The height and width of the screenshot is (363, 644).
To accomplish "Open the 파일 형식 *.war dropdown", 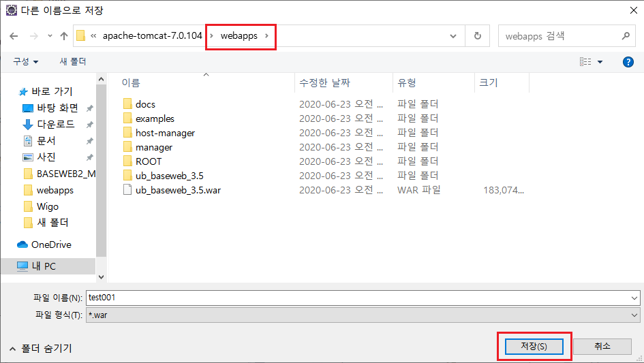I will (363, 315).
